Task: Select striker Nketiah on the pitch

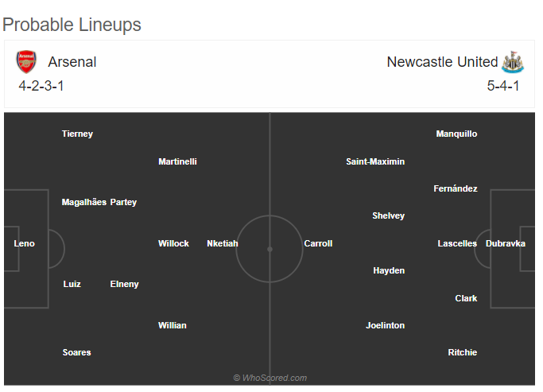Action: 223,243
